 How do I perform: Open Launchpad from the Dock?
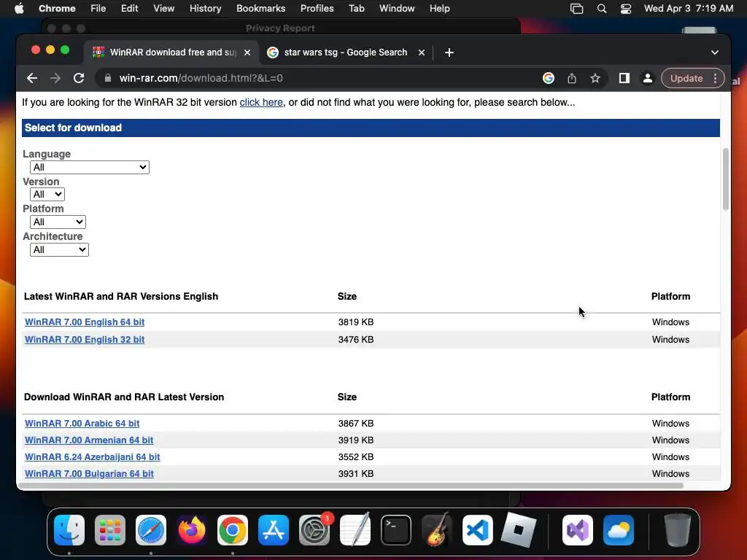(x=110, y=530)
